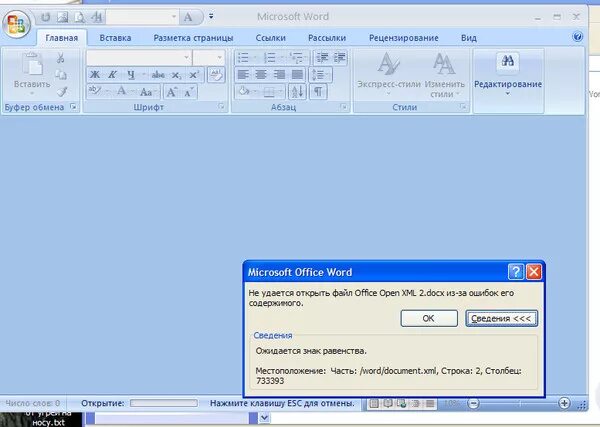The height and width of the screenshot is (427, 600).
Task: Open the Шрифт dialog launcher
Action: click(222, 107)
